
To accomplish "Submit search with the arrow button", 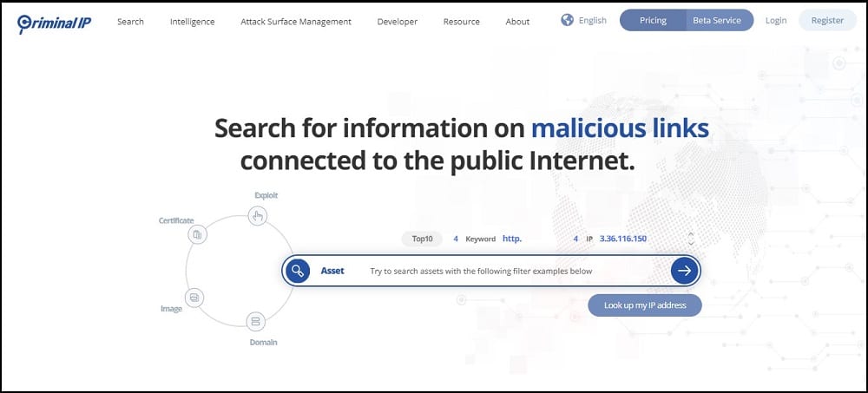I will tap(685, 271).
